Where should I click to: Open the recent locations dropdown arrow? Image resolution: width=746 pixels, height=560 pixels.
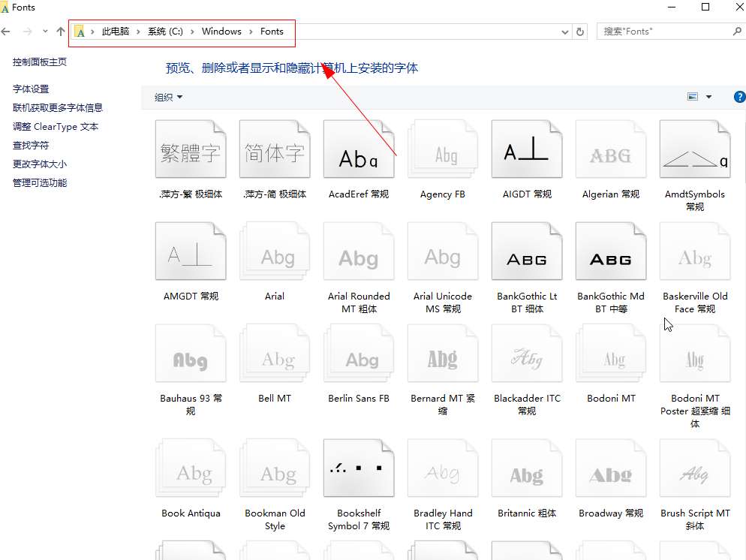point(45,32)
